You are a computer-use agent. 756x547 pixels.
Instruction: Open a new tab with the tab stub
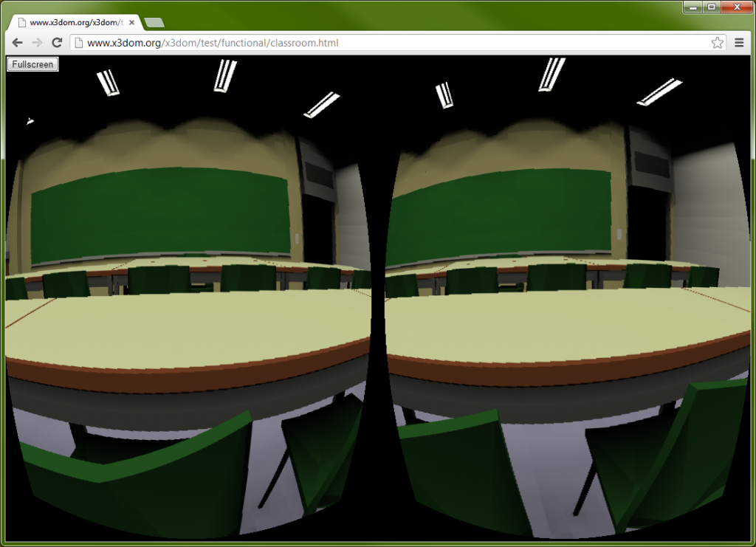154,22
